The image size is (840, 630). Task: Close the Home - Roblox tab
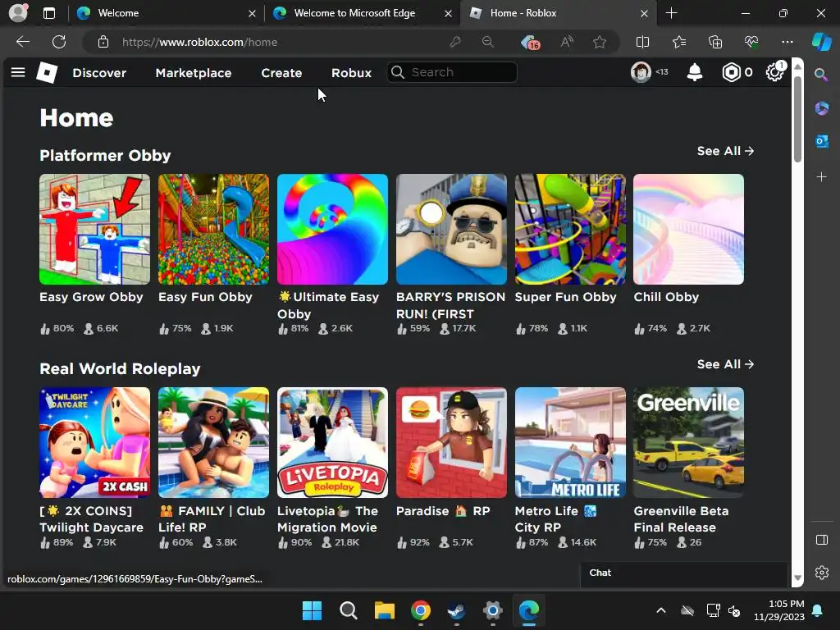pos(645,13)
